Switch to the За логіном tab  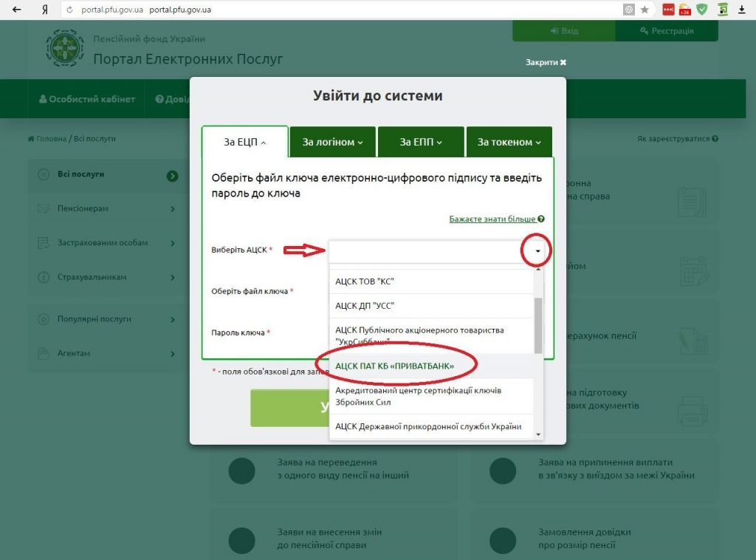tap(332, 142)
